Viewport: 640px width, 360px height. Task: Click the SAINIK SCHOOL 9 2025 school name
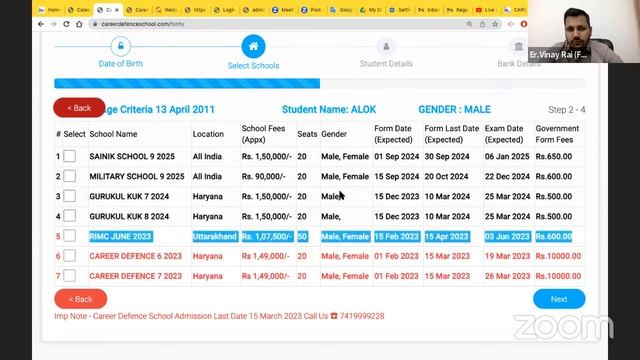pos(132,156)
